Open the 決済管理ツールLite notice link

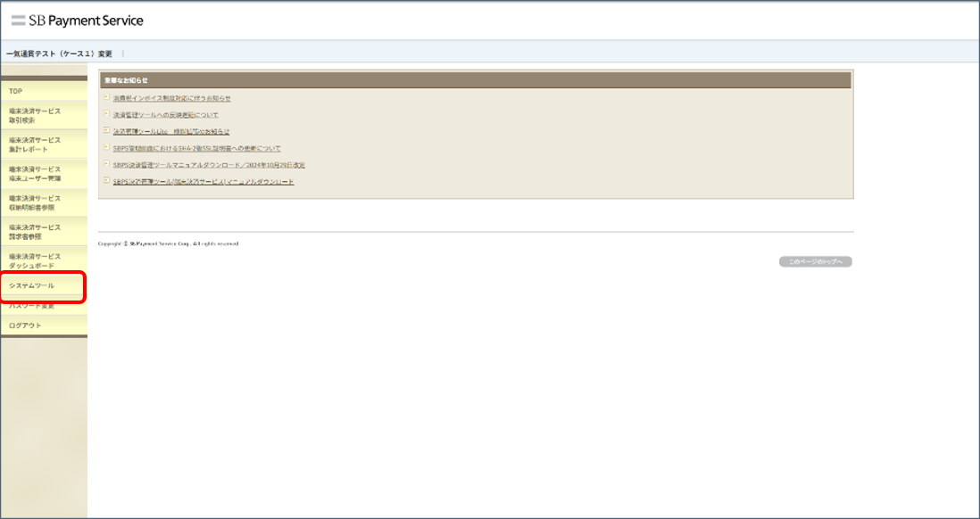pyautogui.click(x=171, y=131)
